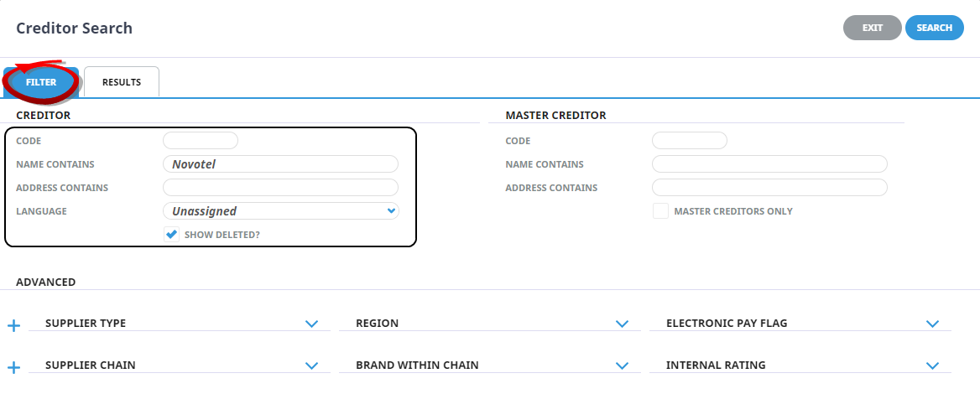Click the Master Creditor Code field
Image resolution: width=980 pixels, height=394 pixels.
click(690, 141)
